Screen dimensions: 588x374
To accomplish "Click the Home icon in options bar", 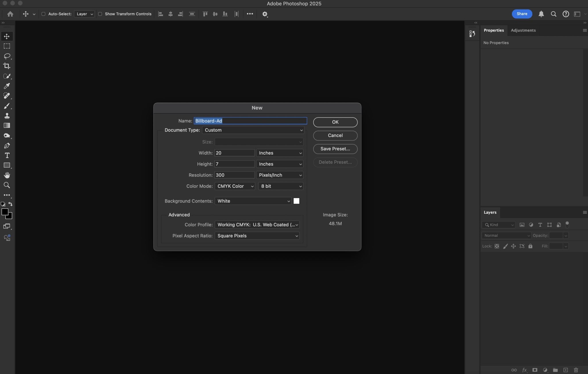I will pyautogui.click(x=10, y=14).
